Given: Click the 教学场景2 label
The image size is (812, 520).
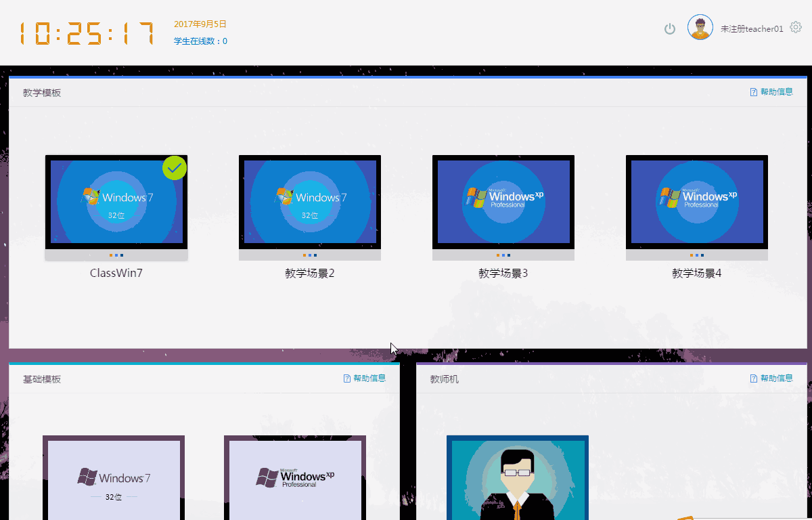Looking at the screenshot, I should (x=310, y=274).
